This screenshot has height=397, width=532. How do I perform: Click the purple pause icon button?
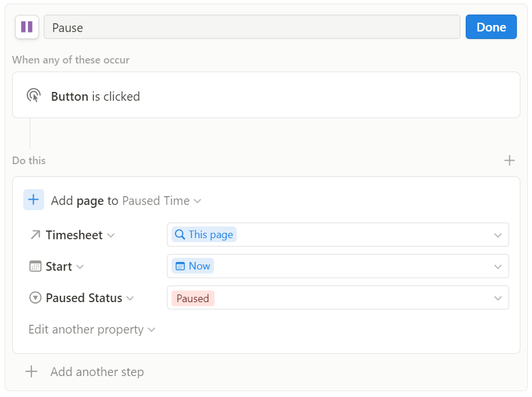click(27, 27)
